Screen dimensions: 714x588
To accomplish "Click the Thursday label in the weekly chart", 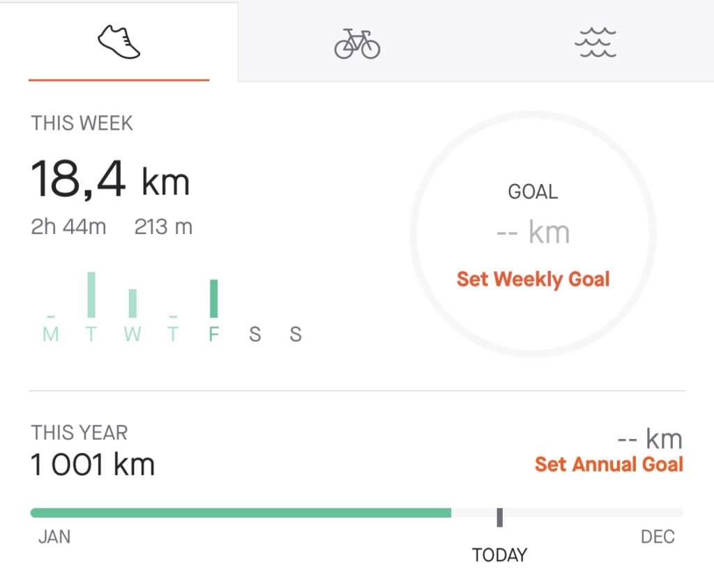I will (173, 334).
